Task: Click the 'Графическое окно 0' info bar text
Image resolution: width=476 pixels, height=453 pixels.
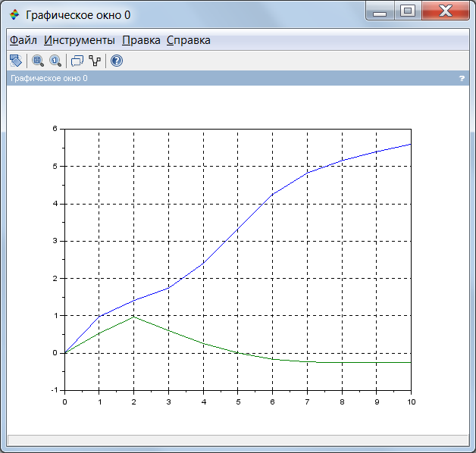Action: tap(49, 78)
